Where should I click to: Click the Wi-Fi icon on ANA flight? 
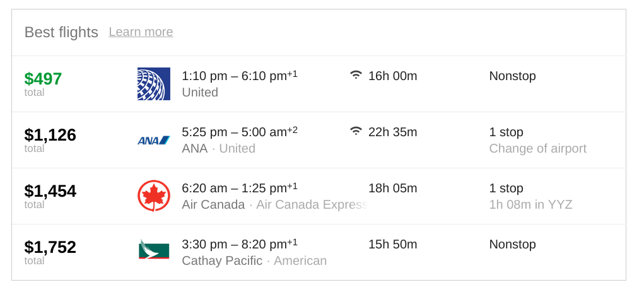356,131
